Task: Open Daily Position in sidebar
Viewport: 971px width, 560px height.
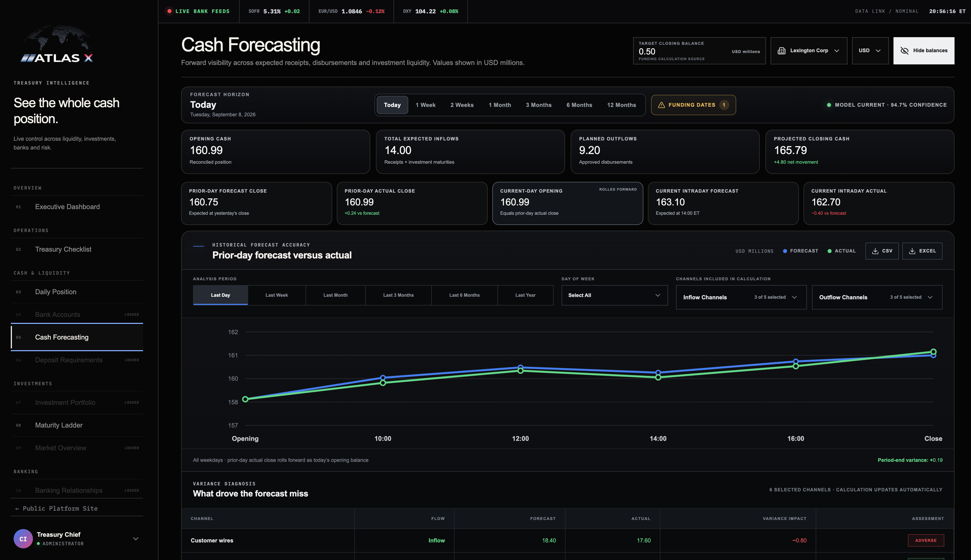Action: [77, 292]
